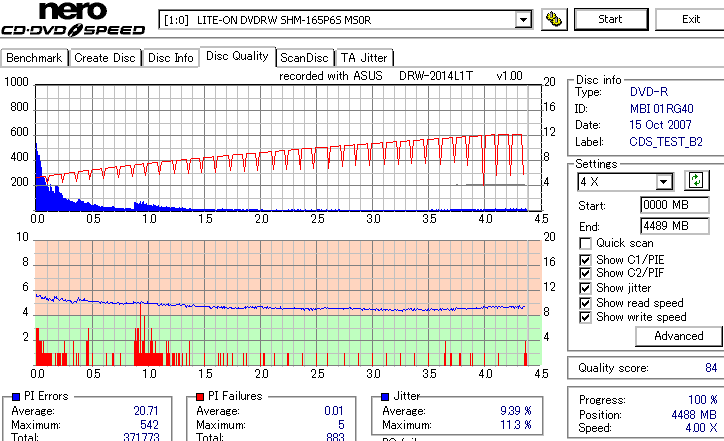The height and width of the screenshot is (441, 724).
Task: Select the Disc Quality tab
Action: pos(237,56)
